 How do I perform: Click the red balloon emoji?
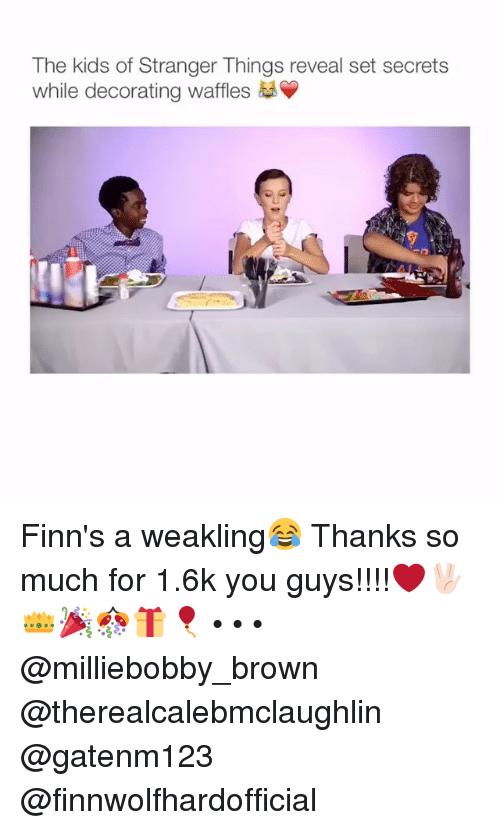(x=186, y=622)
